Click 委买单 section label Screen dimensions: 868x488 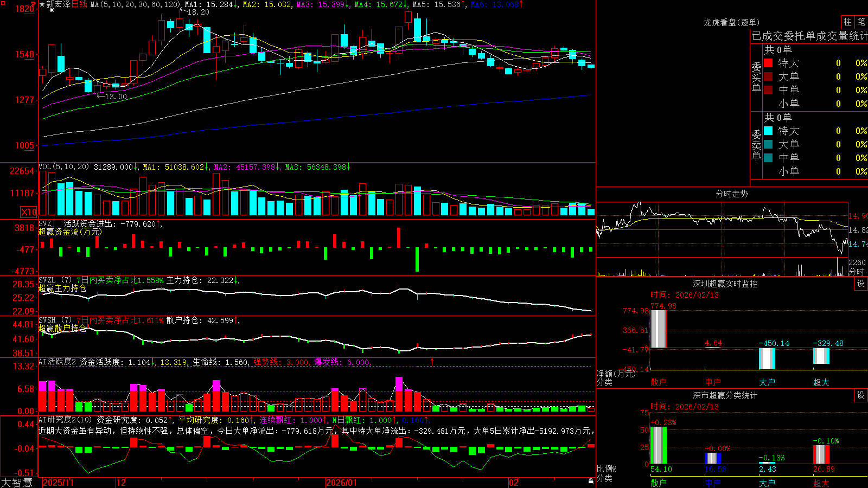click(756, 77)
